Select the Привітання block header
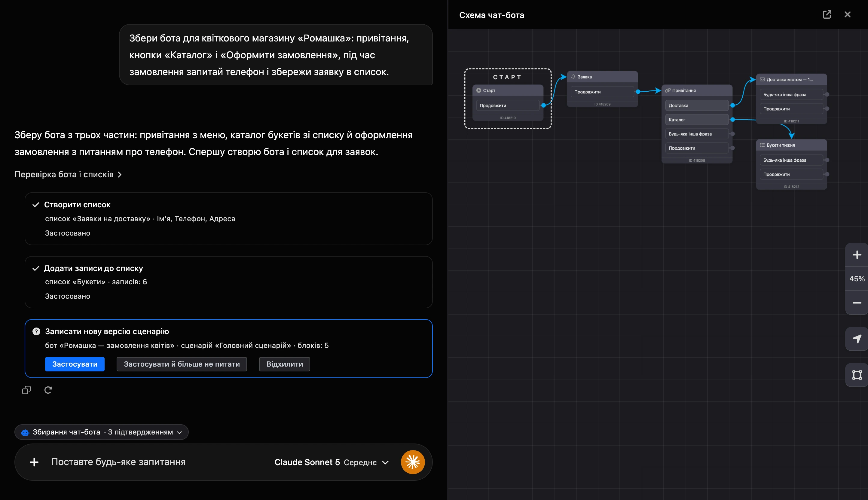This screenshot has width=868, height=500. pyautogui.click(x=697, y=90)
